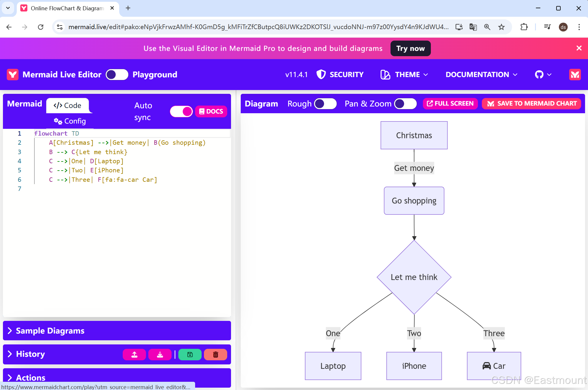
Task: Enable the Rough diagram toggle
Action: 325,104
